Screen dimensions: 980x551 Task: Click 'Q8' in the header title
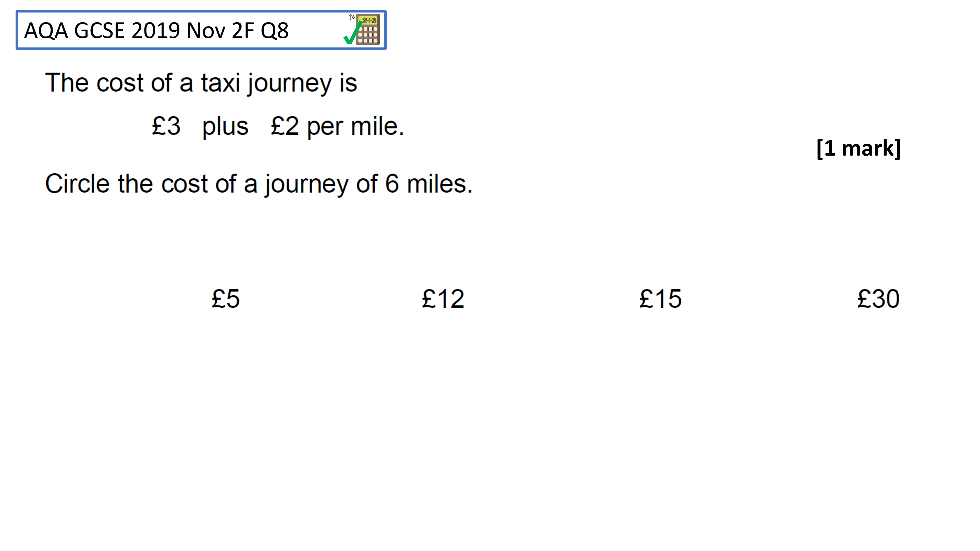[274, 30]
